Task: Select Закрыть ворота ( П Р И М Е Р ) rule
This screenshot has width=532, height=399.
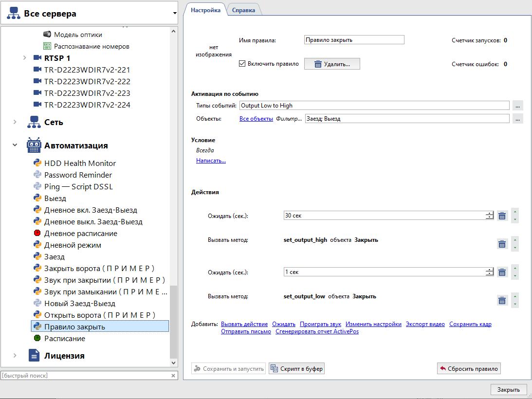Action: click(99, 269)
